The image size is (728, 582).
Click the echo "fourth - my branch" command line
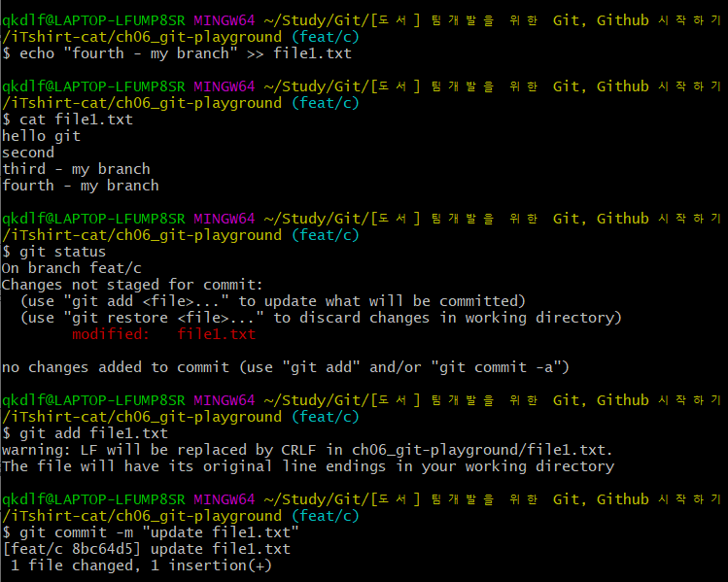tap(177, 53)
